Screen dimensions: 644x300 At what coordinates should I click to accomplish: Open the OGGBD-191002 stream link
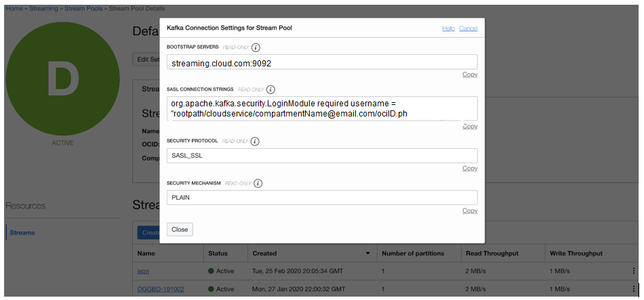click(161, 289)
